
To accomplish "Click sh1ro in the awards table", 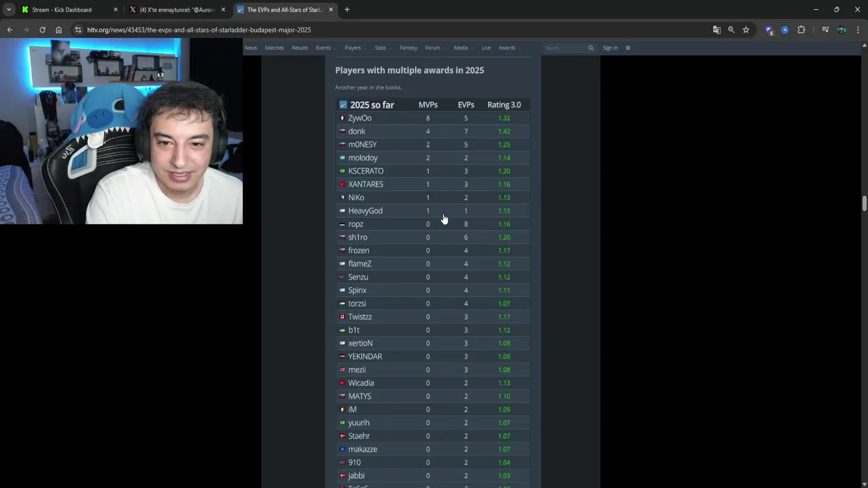I will click(357, 237).
